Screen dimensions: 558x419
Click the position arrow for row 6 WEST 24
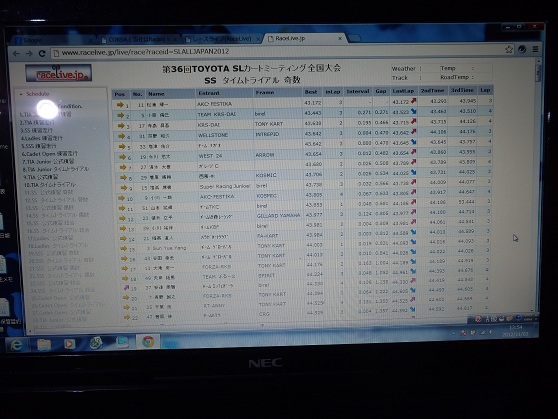point(122,157)
